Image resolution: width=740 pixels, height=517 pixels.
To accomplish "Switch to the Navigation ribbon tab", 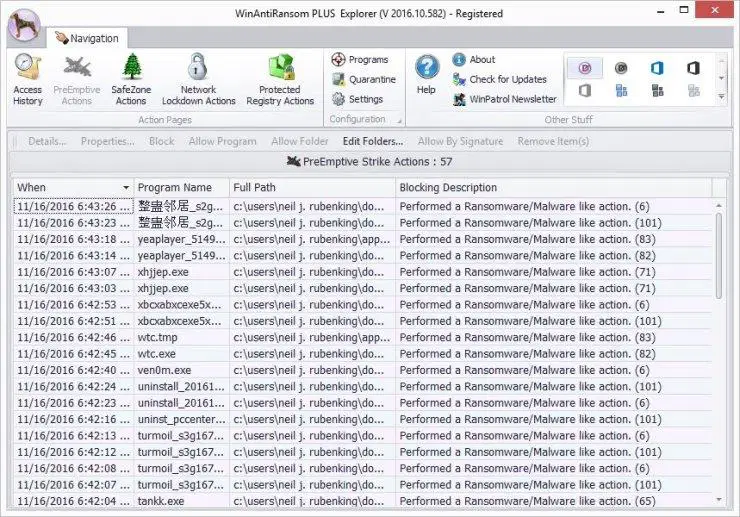I will click(87, 38).
